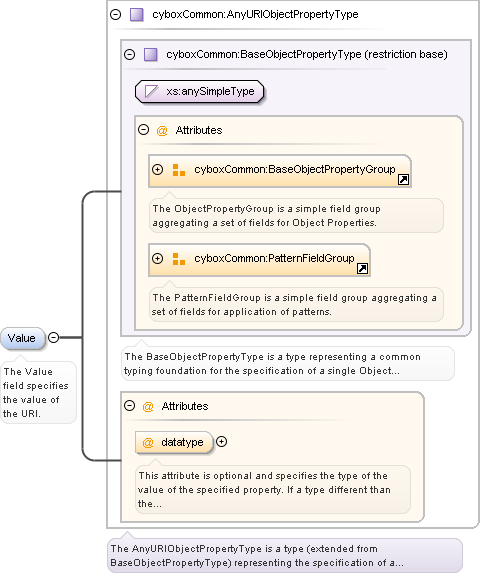Follow the BaseObjectPropertyGroup reference arrow icon

click(x=403, y=180)
